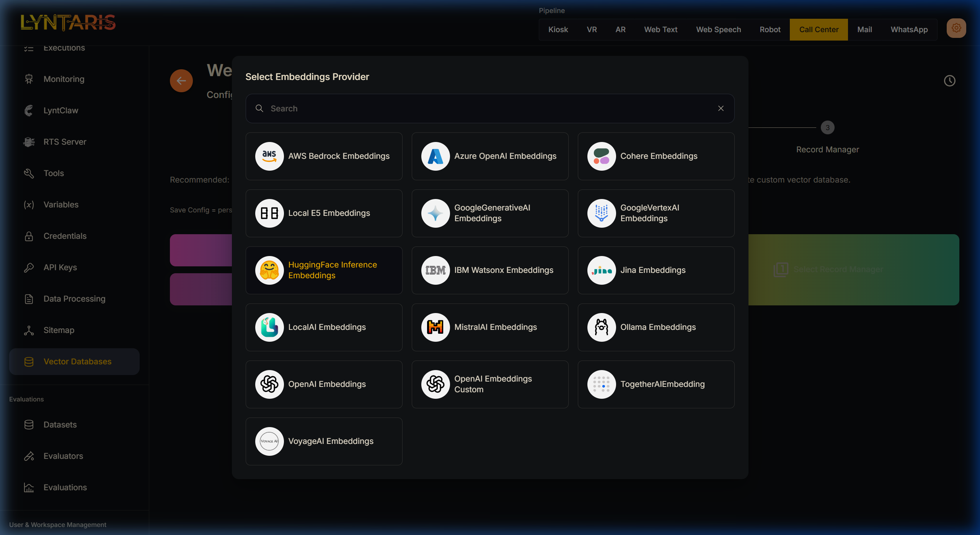Select the VoyageAI Embeddings logo
980x535 pixels.
click(x=269, y=441)
